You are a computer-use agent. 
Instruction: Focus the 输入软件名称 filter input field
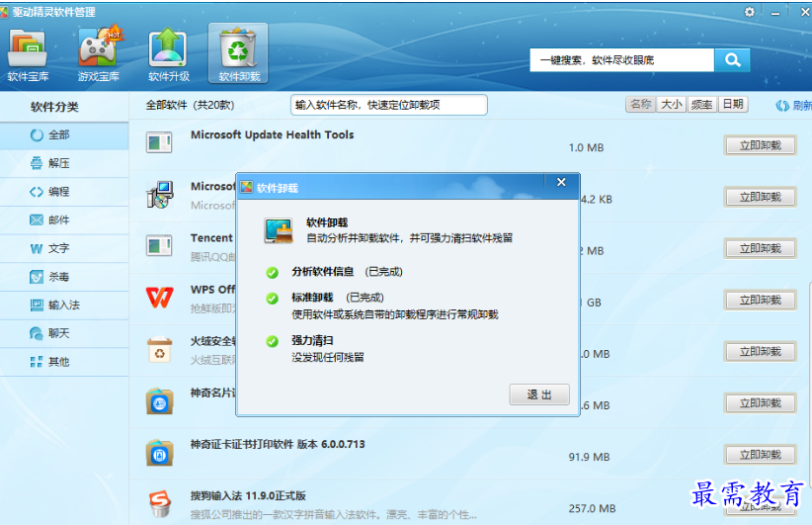(x=389, y=105)
